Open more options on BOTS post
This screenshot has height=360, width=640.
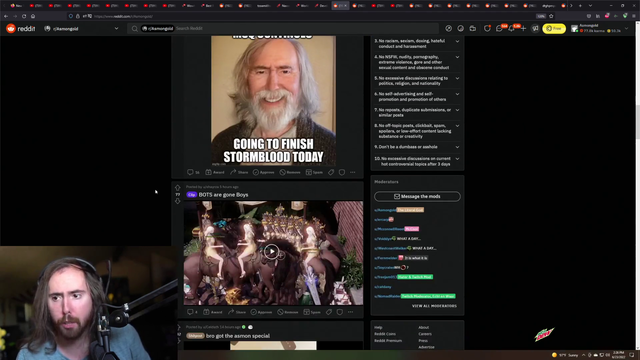coord(351,312)
